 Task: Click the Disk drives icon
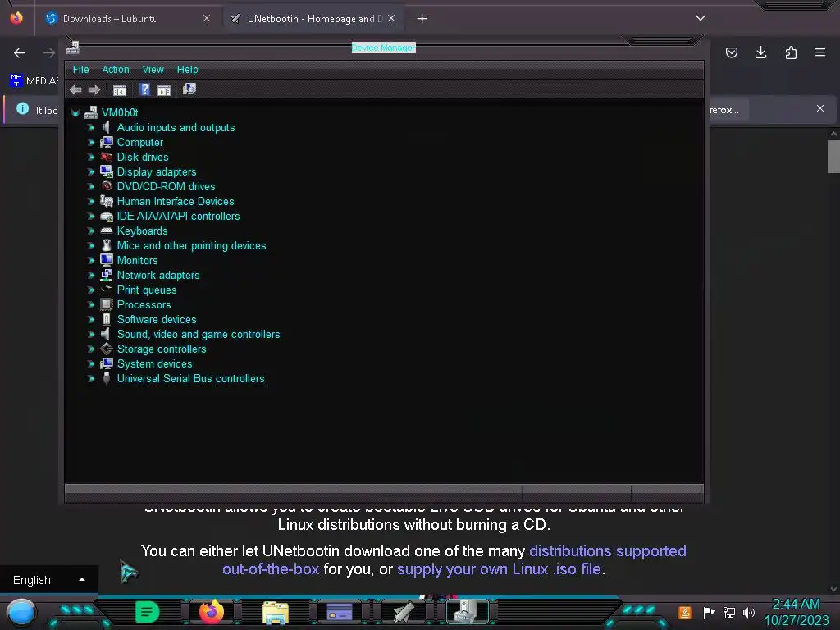(106, 157)
